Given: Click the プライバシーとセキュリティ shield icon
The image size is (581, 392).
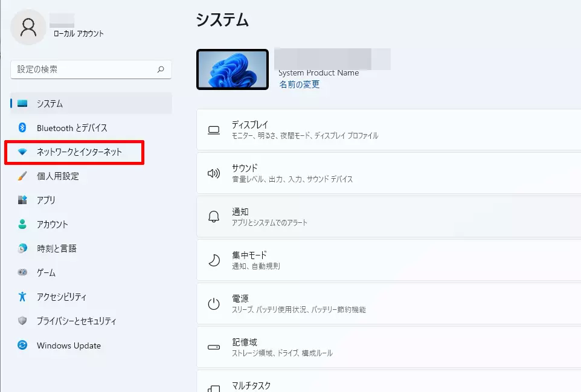Looking at the screenshot, I should 22,321.
